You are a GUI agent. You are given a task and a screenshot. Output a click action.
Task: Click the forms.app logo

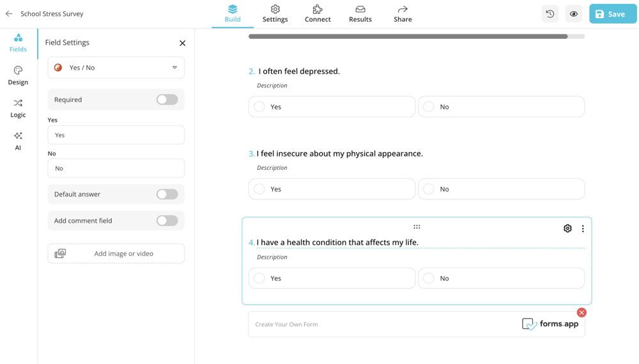tap(550, 324)
